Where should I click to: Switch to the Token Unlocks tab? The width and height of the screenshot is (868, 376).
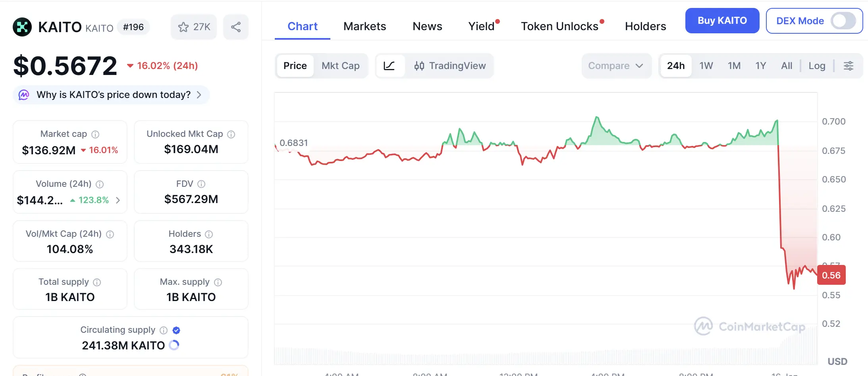[x=559, y=26]
